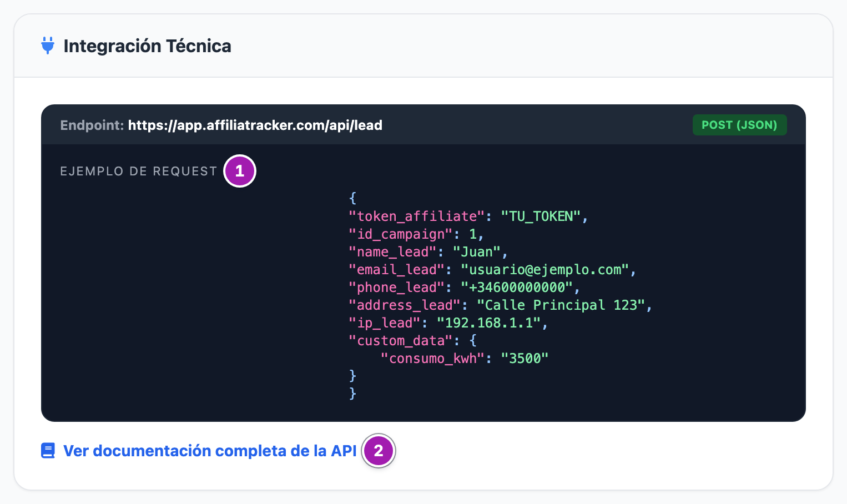
Task: Click the "consumo_kwh" key
Action: pyautogui.click(x=432, y=359)
